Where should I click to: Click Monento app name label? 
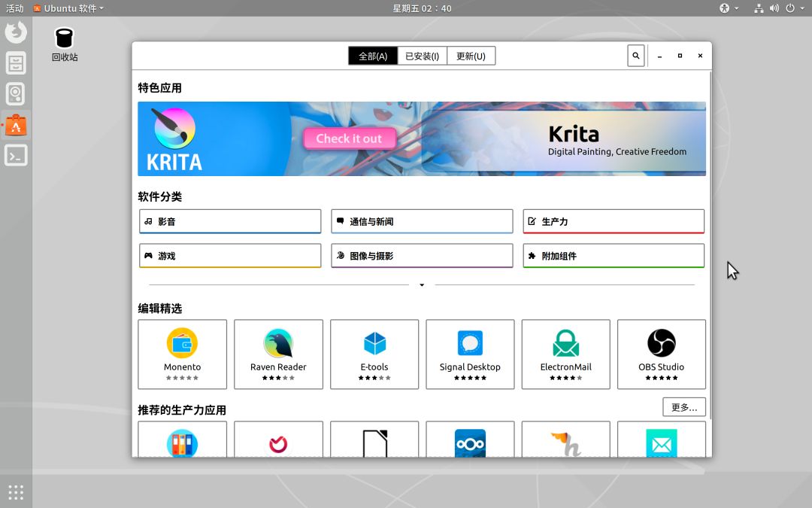(x=182, y=367)
